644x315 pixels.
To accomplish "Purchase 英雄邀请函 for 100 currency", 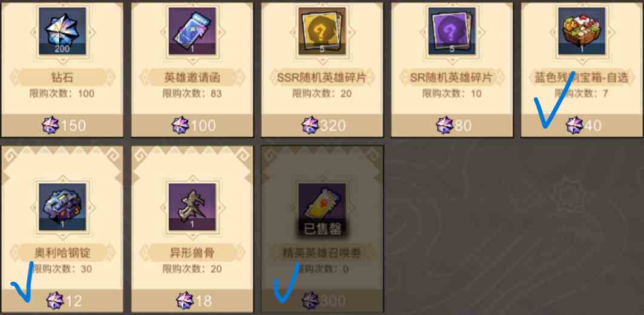I will [192, 126].
